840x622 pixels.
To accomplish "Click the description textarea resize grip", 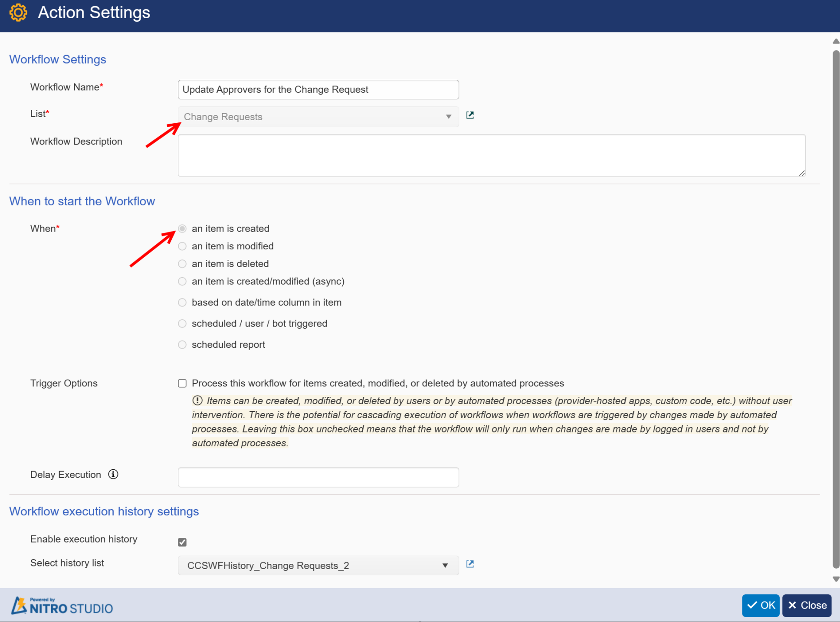I will click(x=801, y=173).
